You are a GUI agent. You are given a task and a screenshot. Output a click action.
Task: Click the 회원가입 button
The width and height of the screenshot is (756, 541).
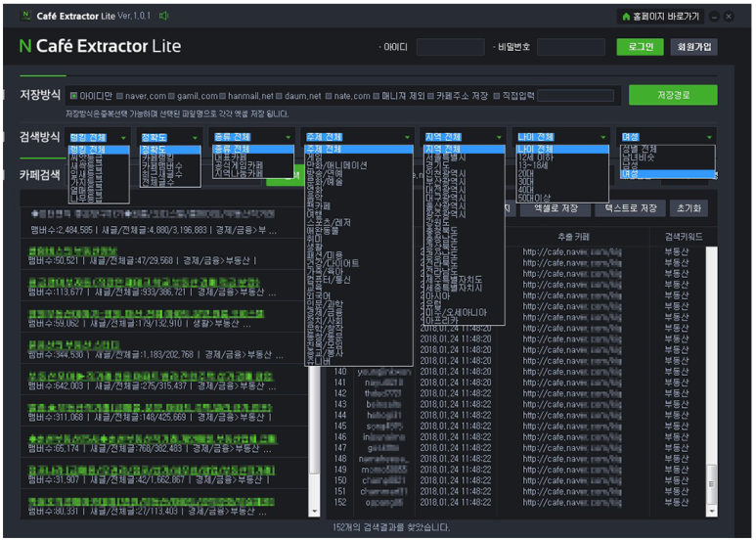(693, 47)
